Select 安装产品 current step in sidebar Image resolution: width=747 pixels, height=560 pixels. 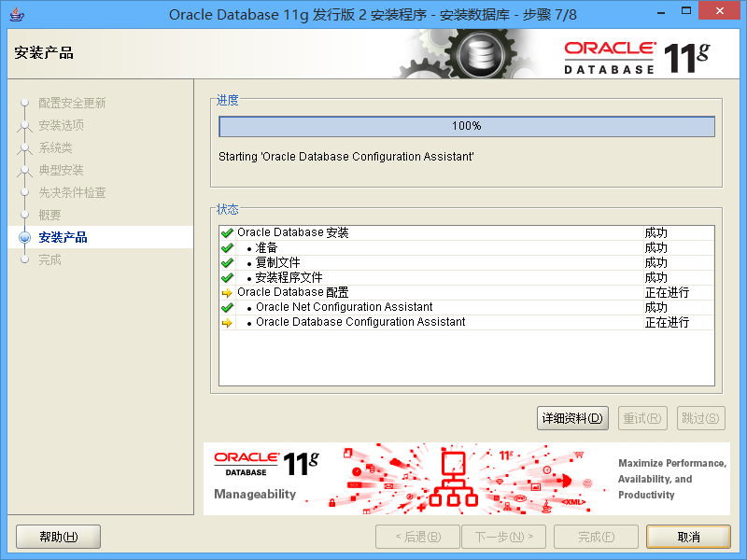coord(63,237)
